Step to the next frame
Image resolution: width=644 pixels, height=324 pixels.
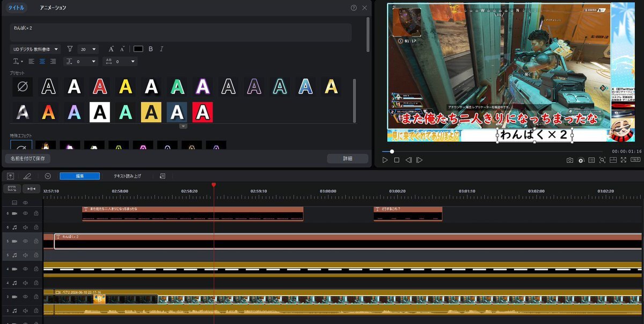pos(420,160)
